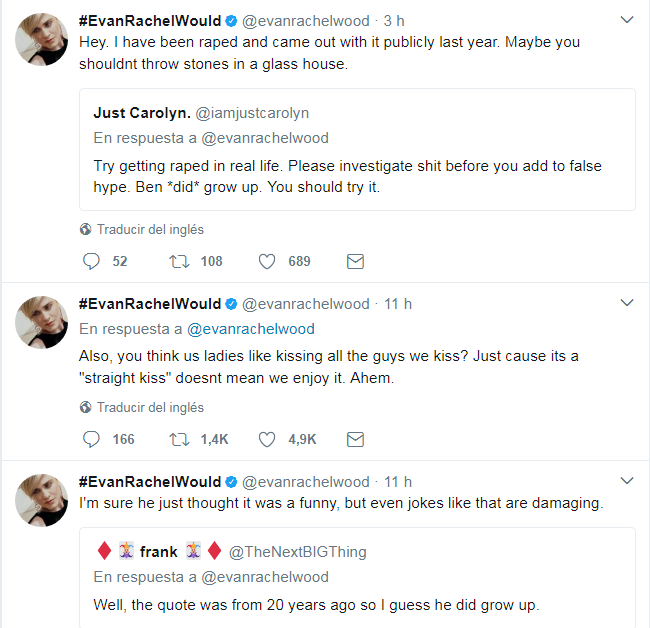Image resolution: width=650 pixels, height=628 pixels.
Task: Like the tweet with 4,9K likes
Action: pos(267,439)
